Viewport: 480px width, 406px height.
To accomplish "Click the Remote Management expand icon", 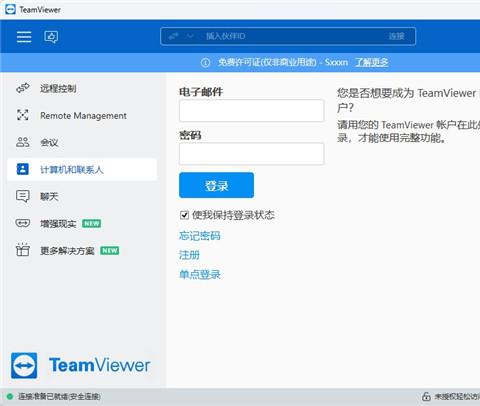I will click(x=23, y=115).
